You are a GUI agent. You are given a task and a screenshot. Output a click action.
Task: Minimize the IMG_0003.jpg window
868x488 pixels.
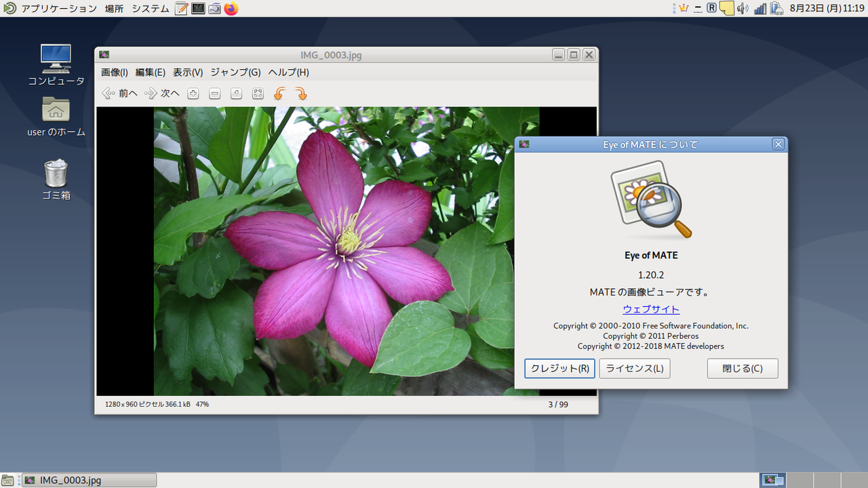point(558,55)
